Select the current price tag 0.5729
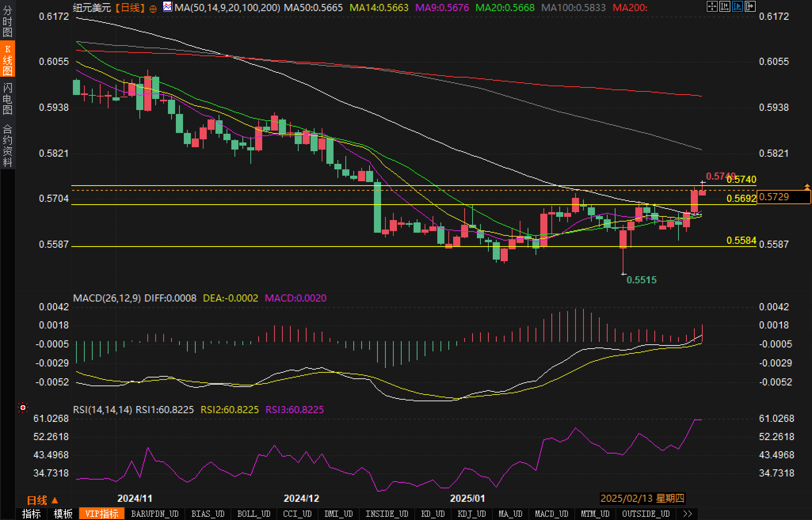The image size is (812, 520). pyautogui.click(x=783, y=197)
